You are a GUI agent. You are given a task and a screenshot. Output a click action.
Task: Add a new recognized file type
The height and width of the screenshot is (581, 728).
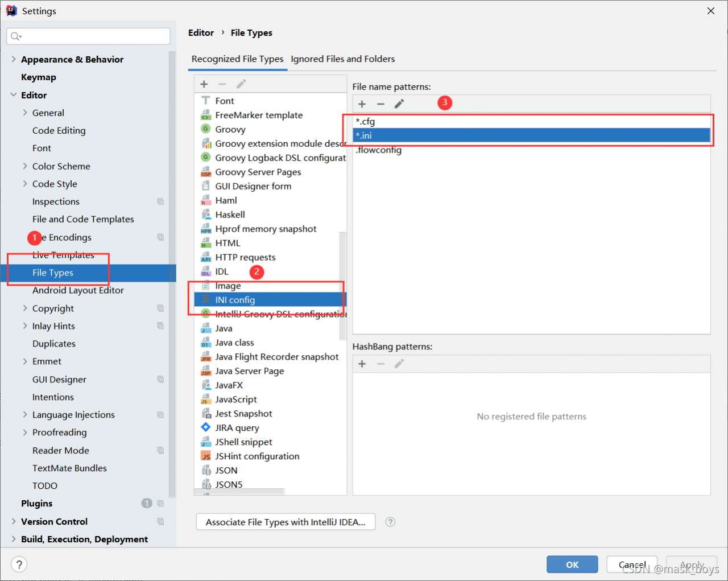[x=204, y=84]
